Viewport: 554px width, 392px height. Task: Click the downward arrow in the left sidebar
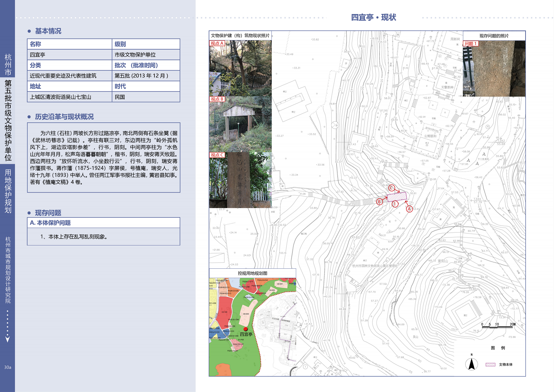tap(7, 339)
